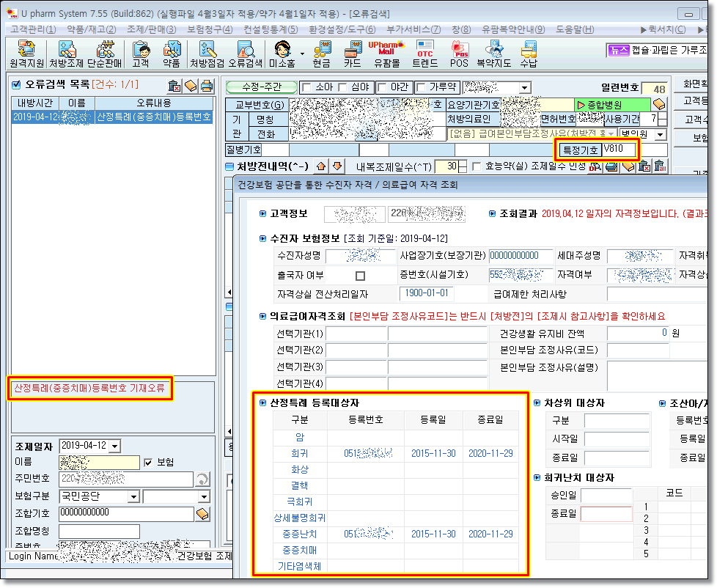Open the POS toolbar icon
The width and height of the screenshot is (717, 588).
coord(459,54)
